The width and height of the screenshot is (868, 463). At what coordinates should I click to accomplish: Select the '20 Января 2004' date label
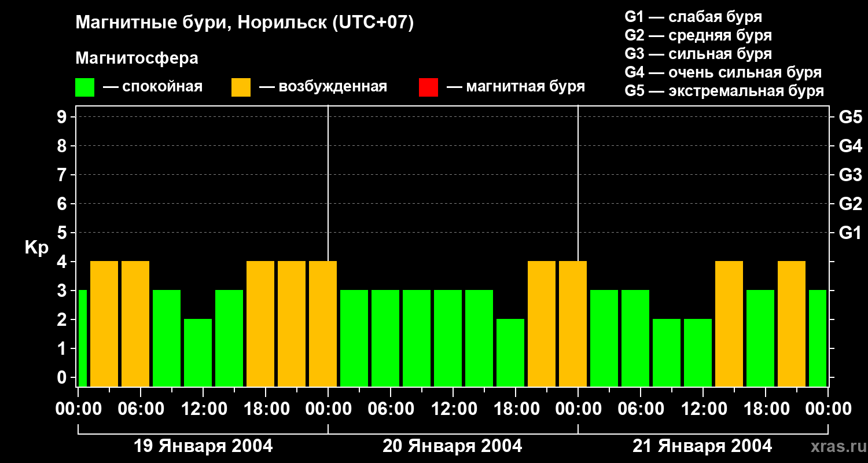point(453,446)
